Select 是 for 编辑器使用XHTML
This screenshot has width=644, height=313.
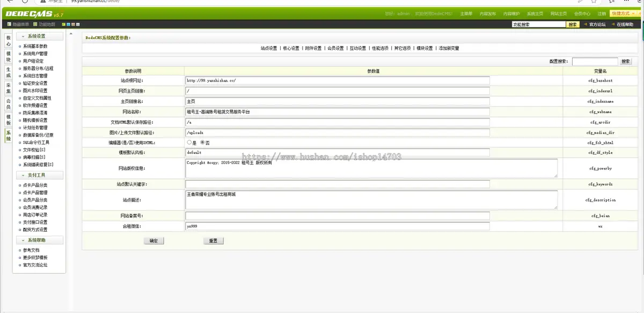(189, 143)
